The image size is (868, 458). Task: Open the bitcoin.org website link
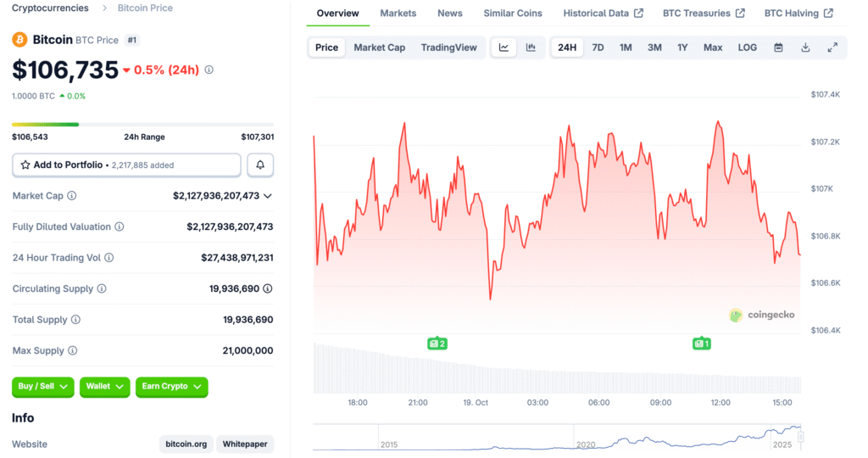pos(186,444)
